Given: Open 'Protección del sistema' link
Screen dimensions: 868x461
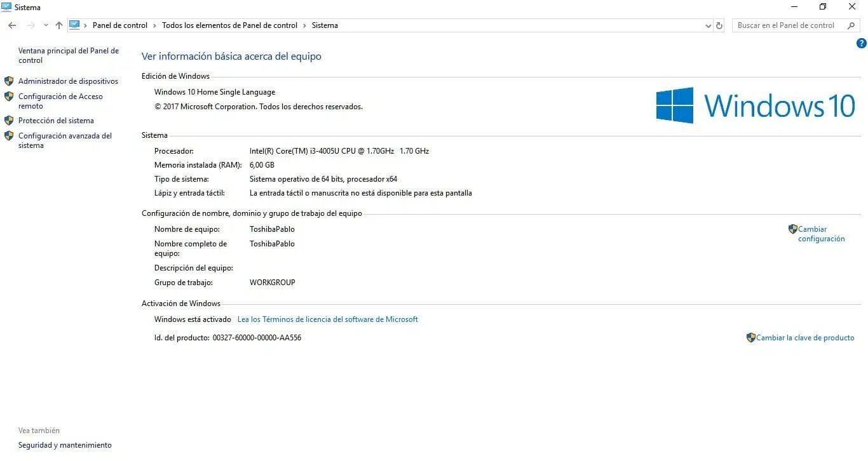Looking at the screenshot, I should [56, 121].
